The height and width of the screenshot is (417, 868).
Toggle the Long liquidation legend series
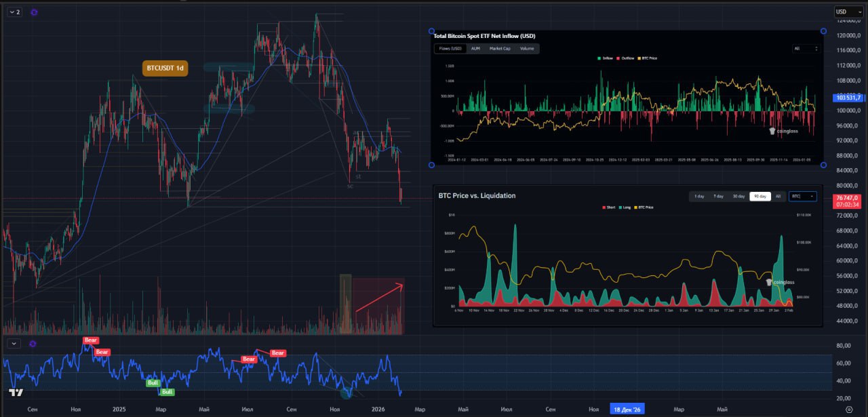pos(625,207)
